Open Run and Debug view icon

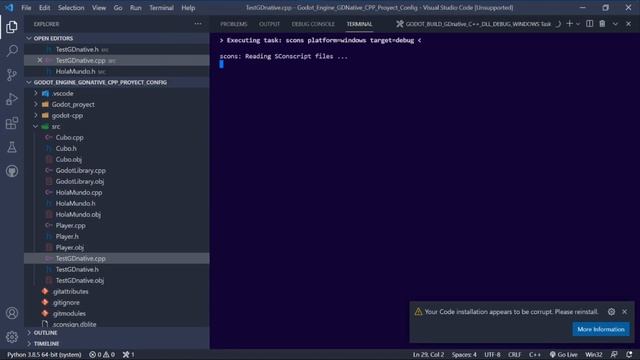[12, 99]
